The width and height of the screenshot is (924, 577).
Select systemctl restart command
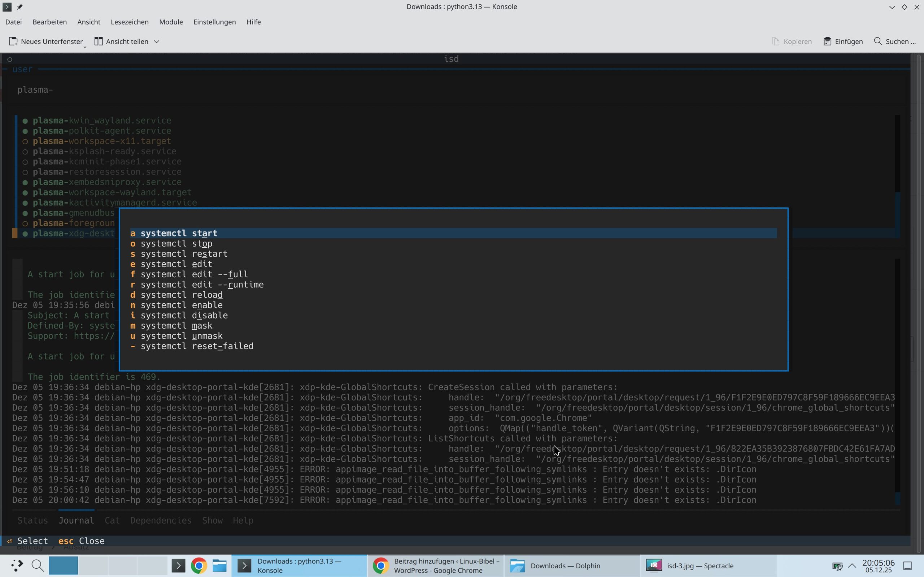click(184, 254)
